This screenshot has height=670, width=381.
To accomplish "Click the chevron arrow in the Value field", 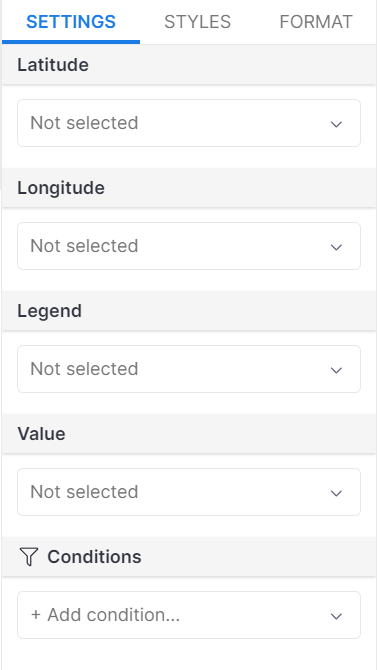I will tap(337, 494).
